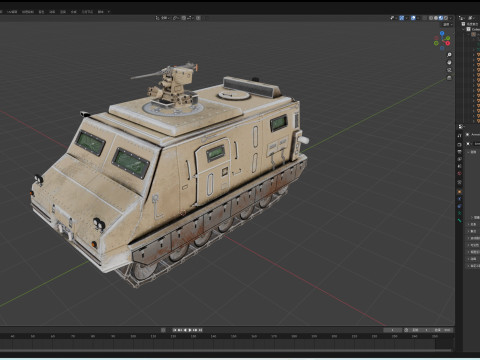Open the Scene properties tab

[x=460, y=166]
